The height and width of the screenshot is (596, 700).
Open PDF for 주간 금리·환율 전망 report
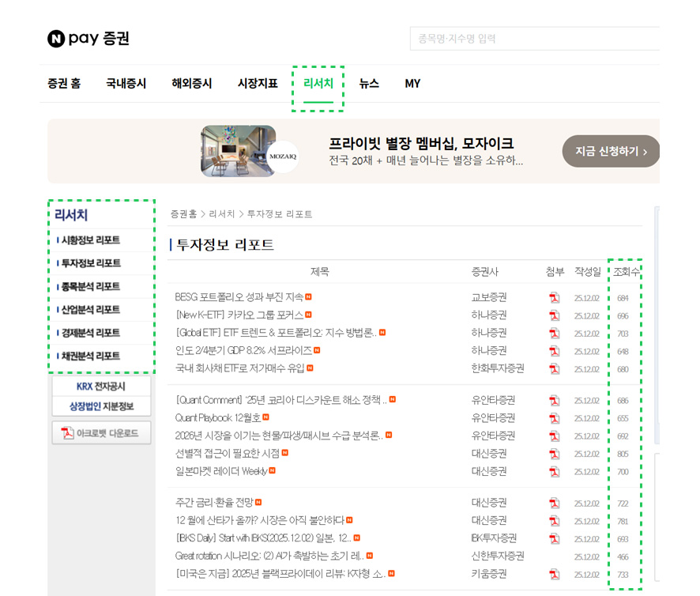[x=555, y=504]
